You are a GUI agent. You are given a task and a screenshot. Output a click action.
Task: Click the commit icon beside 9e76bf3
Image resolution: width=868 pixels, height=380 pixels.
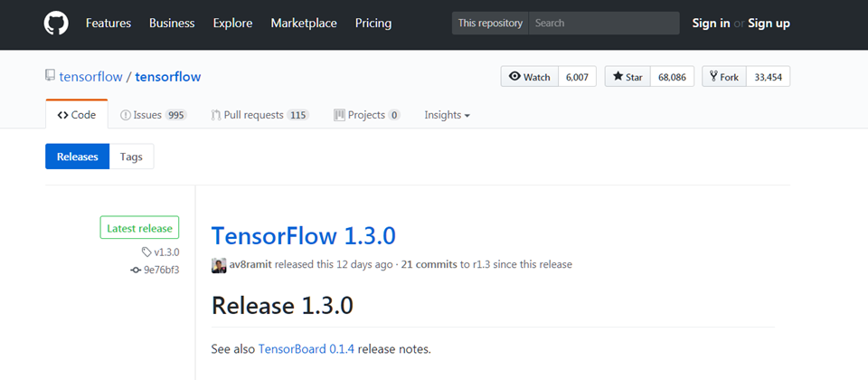pyautogui.click(x=135, y=270)
